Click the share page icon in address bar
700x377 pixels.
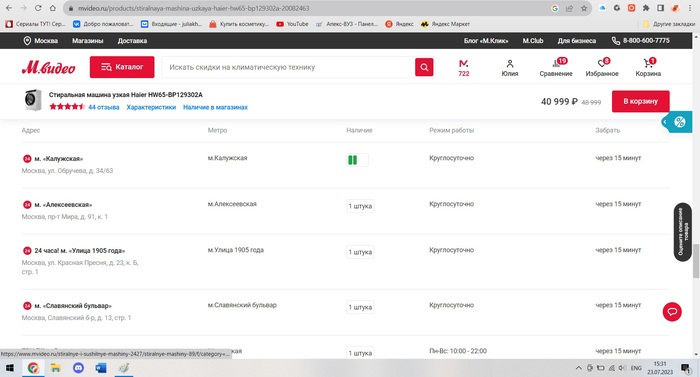(569, 8)
